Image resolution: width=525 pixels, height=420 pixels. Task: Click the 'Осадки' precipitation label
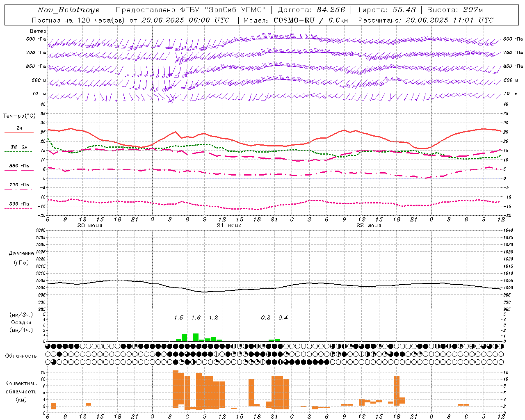(21, 322)
